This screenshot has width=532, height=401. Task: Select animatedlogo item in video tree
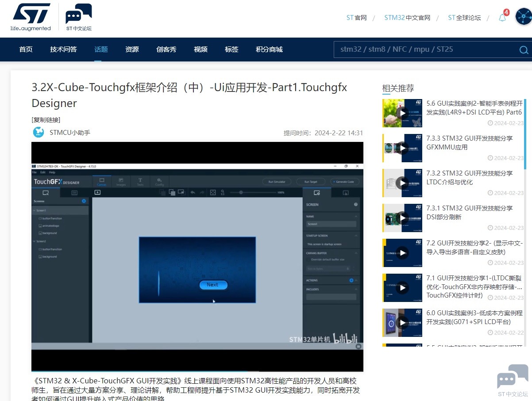click(48, 225)
